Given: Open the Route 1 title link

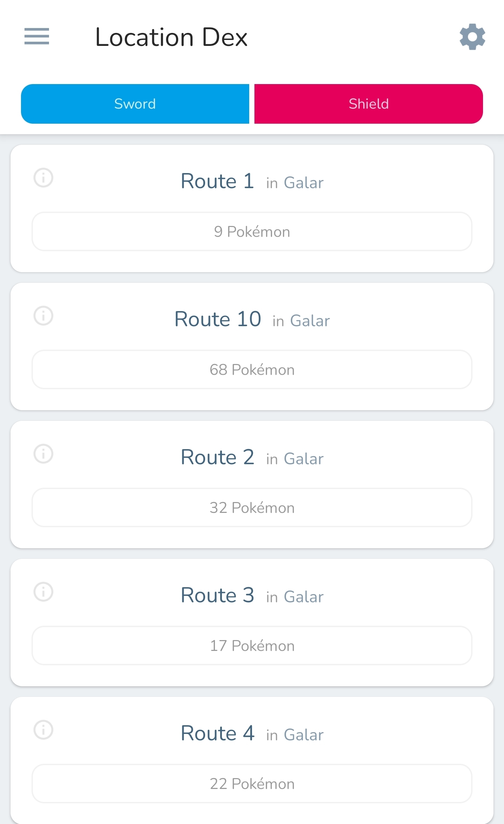Looking at the screenshot, I should 217,181.
